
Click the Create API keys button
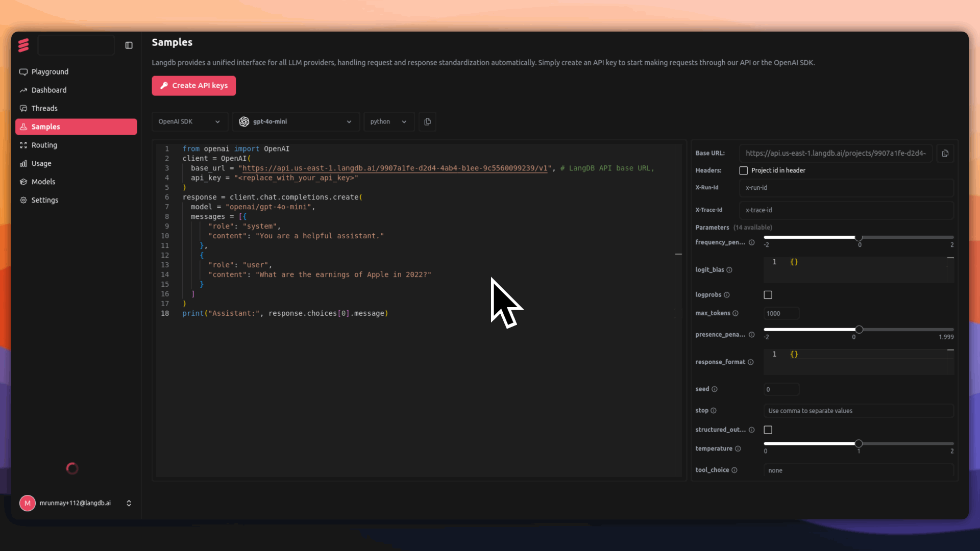[193, 86]
